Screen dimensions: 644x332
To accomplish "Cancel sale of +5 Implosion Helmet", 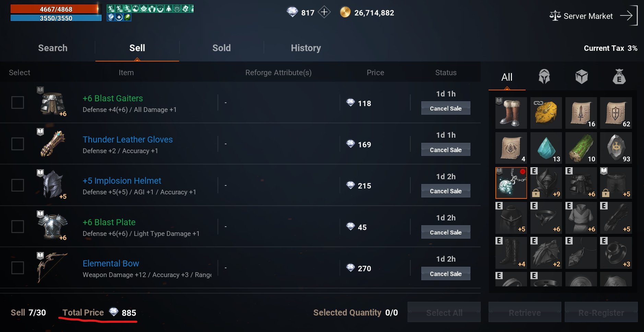I will click(x=446, y=191).
